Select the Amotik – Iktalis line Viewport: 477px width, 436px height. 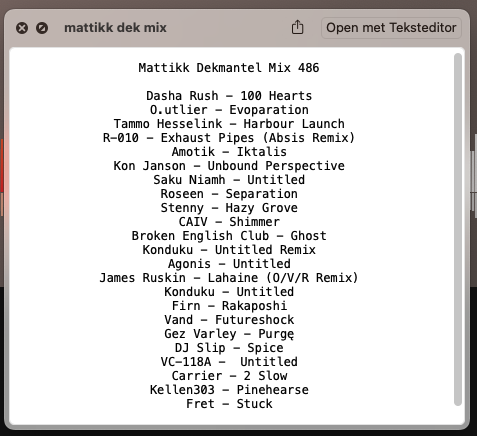pos(229,152)
